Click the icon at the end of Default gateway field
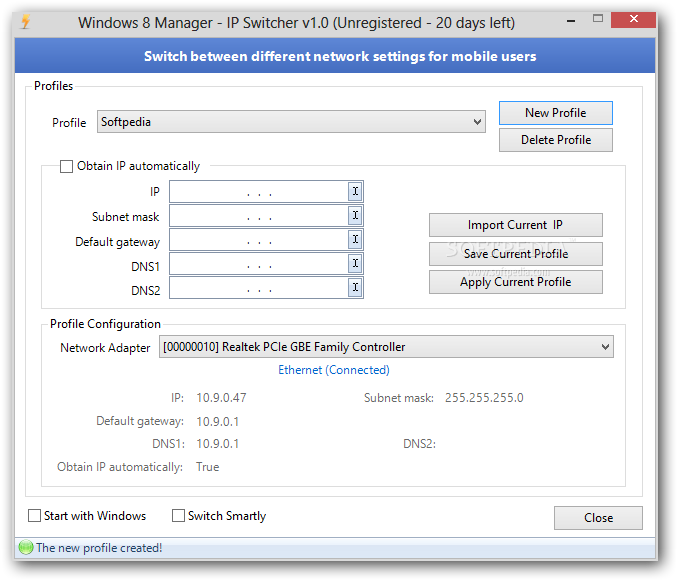This screenshot has width=678, height=581. (355, 239)
